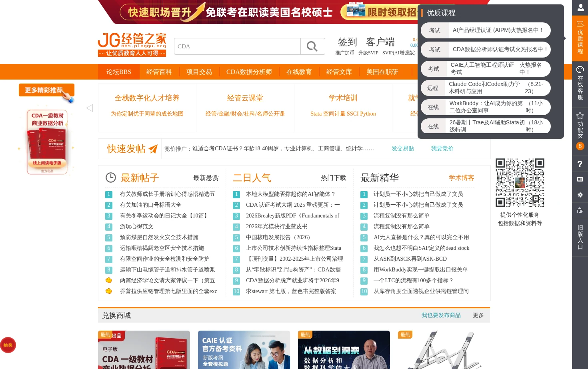The width and height of the screenshot is (588, 369).
Task: Open the 论坛BBS nav tab
Action: (119, 72)
